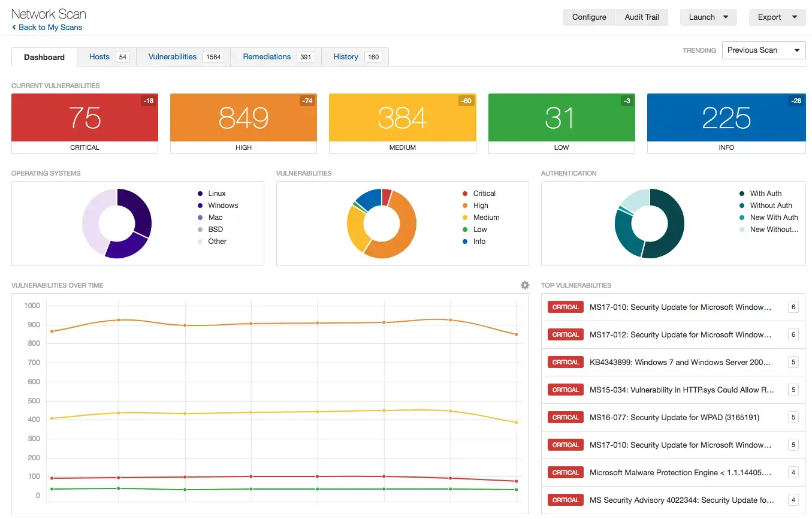Click the back chevron beside Back to My Scans
The image size is (812, 519).
click(14, 27)
